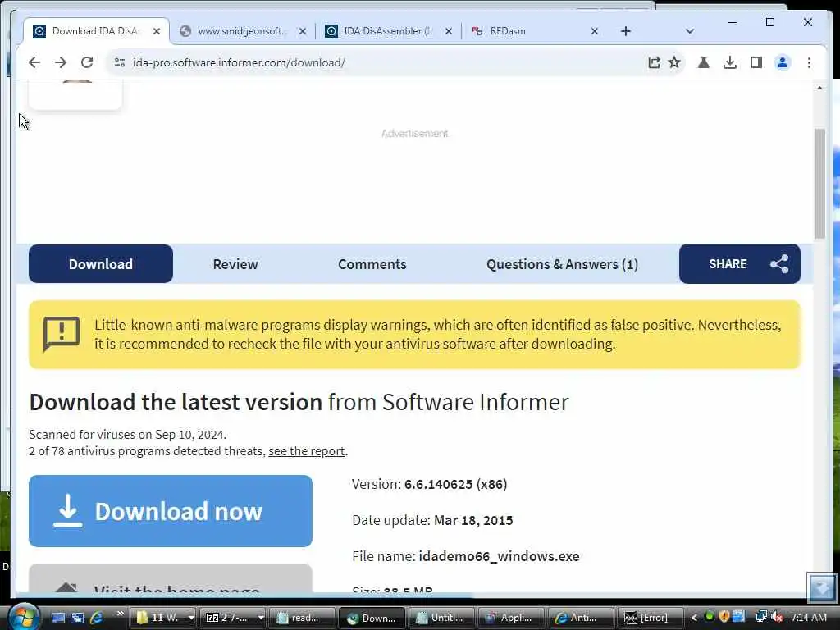The height and width of the screenshot is (630, 840).
Task: Open the browser downloads tray
Action: coord(729,62)
